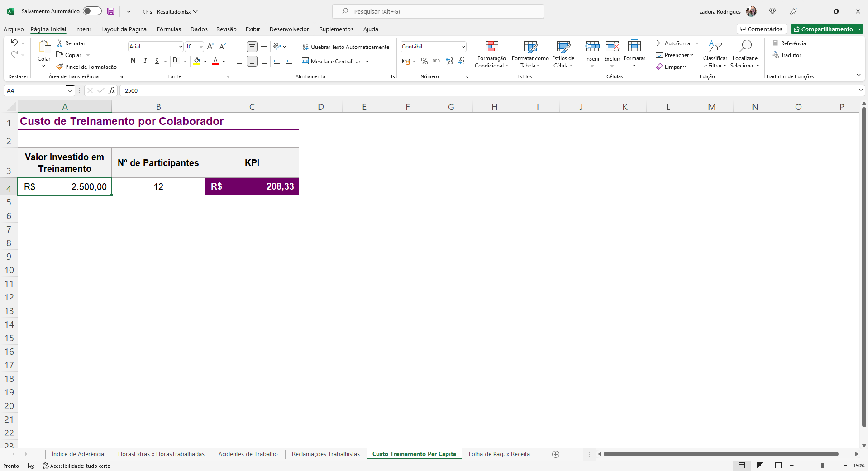
Task: Click the zoom slider in status bar
Action: pyautogui.click(x=822, y=466)
